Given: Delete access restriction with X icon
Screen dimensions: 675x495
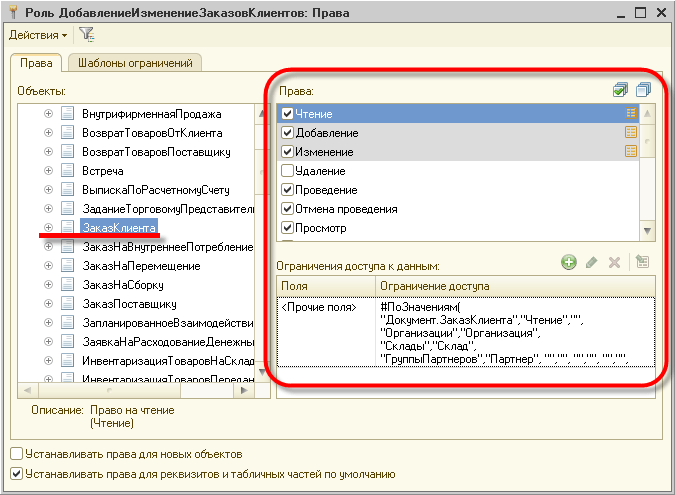Looking at the screenshot, I should (614, 262).
